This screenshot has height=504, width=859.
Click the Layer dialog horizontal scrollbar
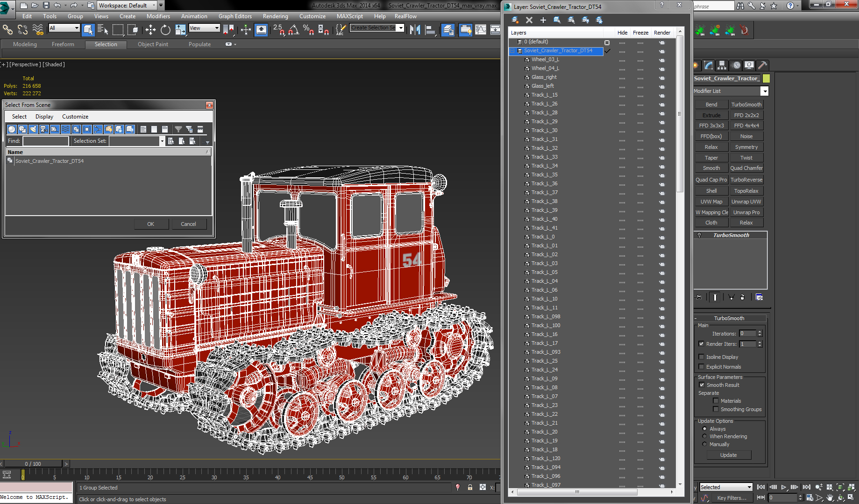pyautogui.click(x=577, y=492)
